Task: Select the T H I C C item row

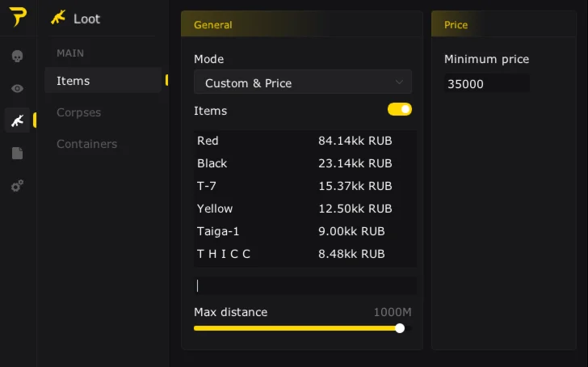Action: [x=304, y=254]
